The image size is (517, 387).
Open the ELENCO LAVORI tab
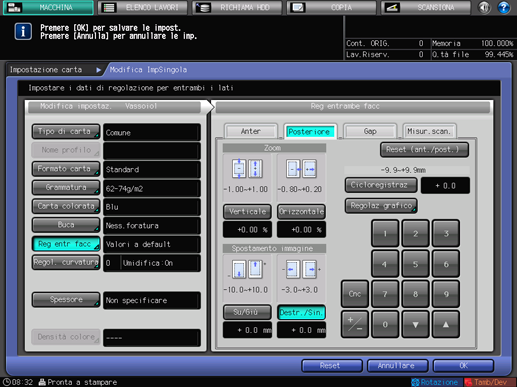[143, 7]
